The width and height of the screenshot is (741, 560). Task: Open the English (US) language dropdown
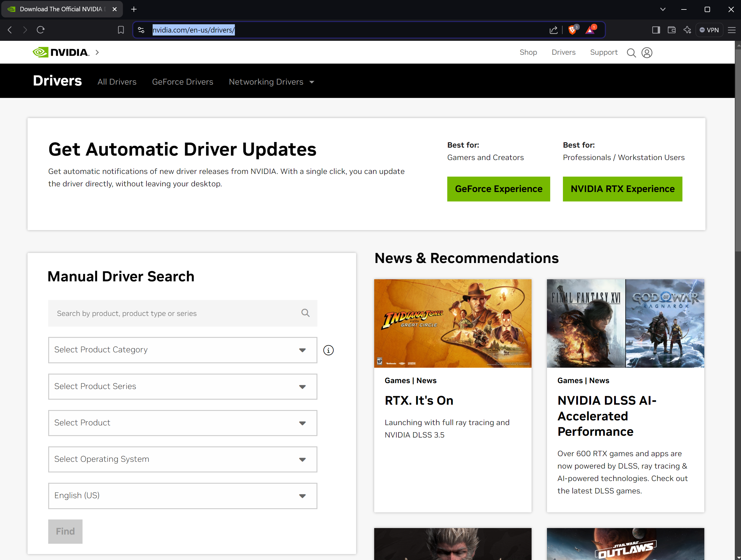183,496
